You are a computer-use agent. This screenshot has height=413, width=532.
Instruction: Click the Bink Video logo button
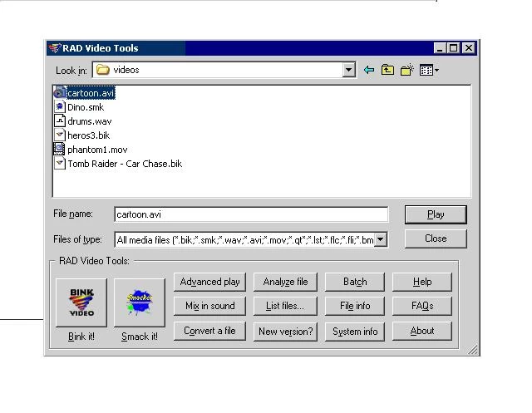point(81,302)
